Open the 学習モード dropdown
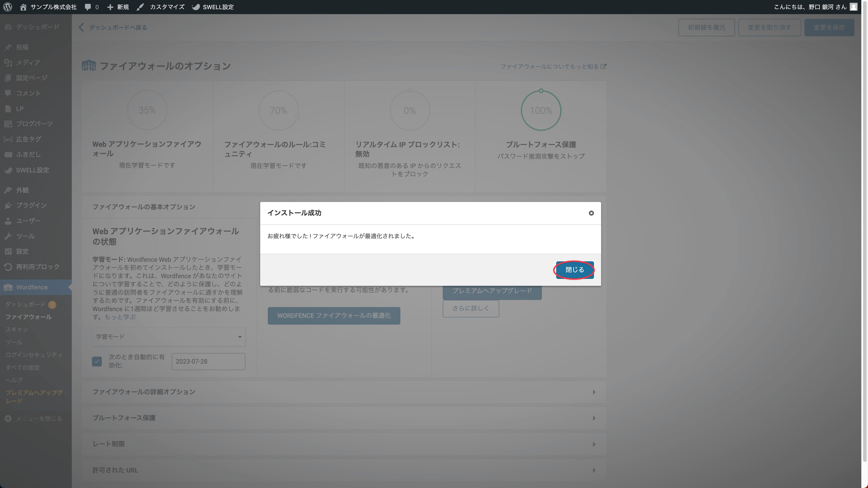Image resolution: width=868 pixels, height=488 pixels. (x=168, y=337)
